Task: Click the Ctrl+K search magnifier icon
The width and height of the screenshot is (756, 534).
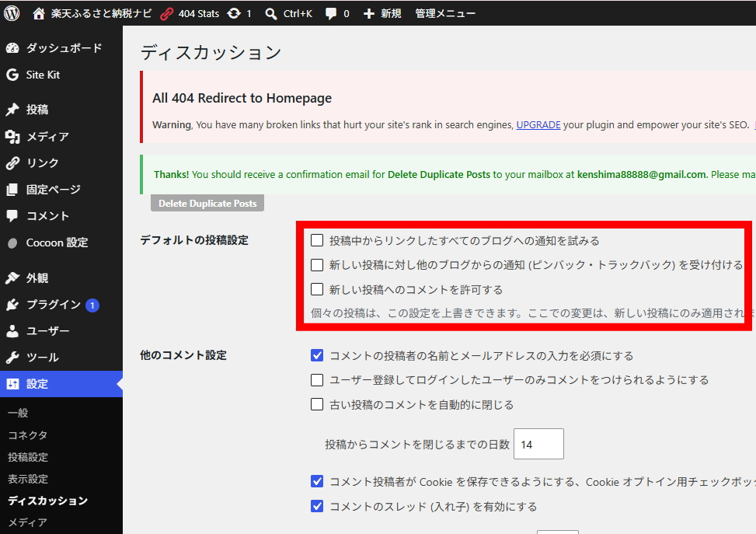Action: (271, 14)
